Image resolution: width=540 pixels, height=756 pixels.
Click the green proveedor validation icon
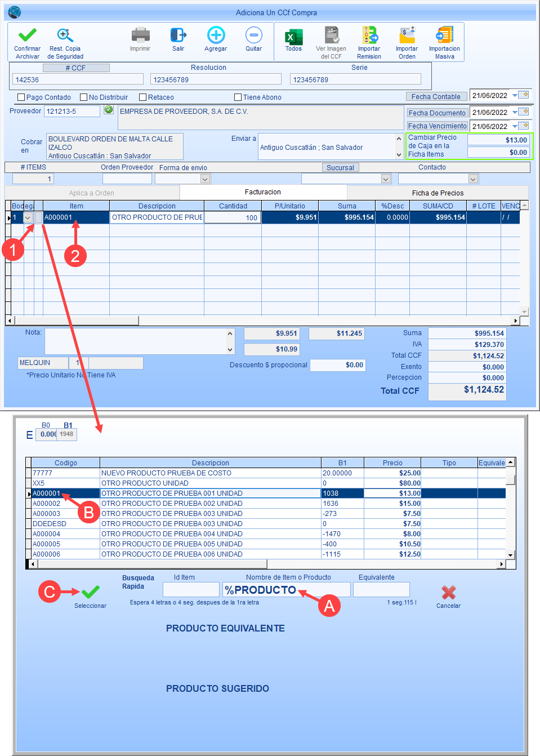pyautogui.click(x=109, y=110)
